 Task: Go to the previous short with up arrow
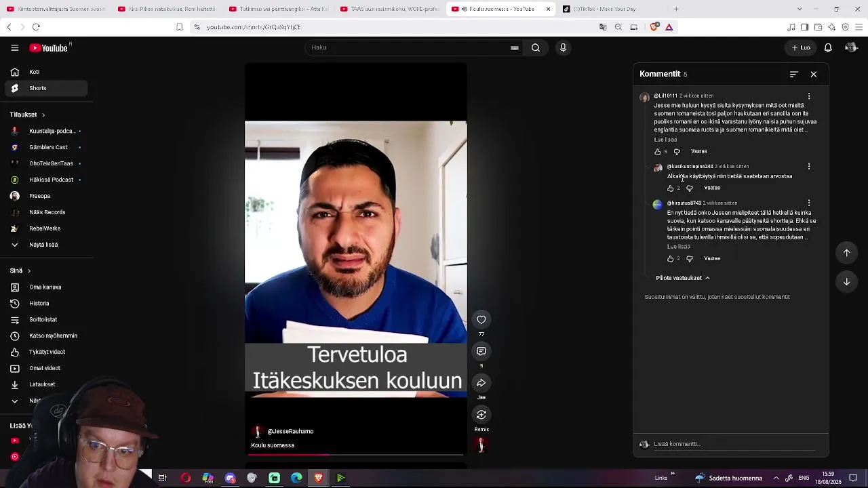(847, 253)
